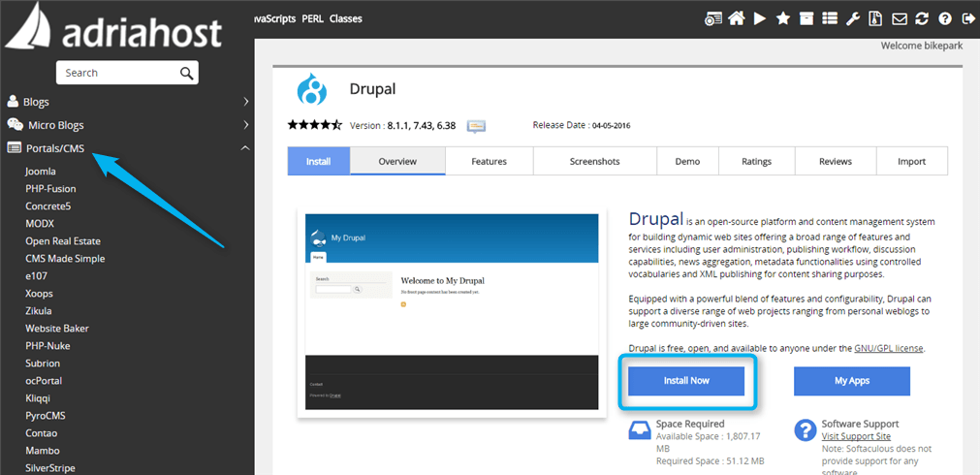The image size is (980, 475).
Task: Select Contao in the CMS list
Action: tap(42, 433)
